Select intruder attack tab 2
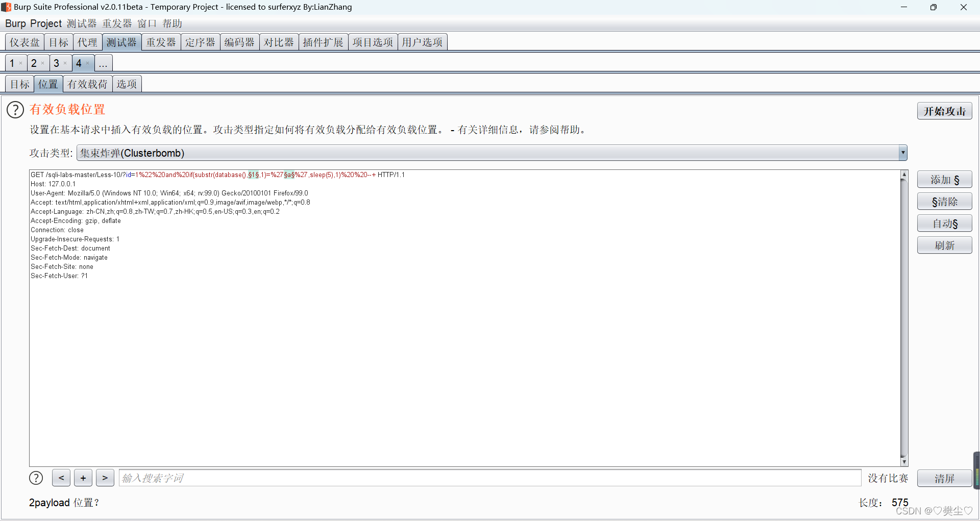980x521 pixels. (34, 63)
